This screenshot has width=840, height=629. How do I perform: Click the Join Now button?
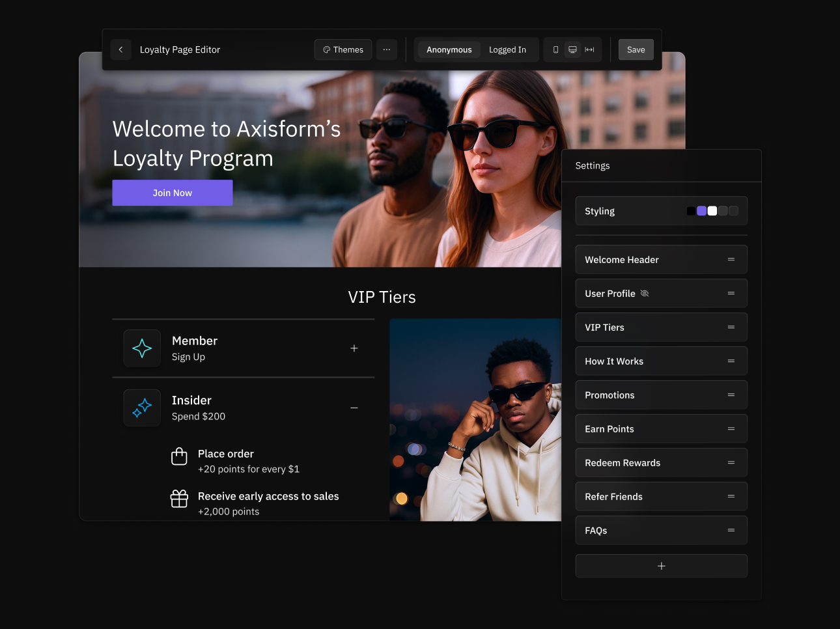(x=172, y=193)
